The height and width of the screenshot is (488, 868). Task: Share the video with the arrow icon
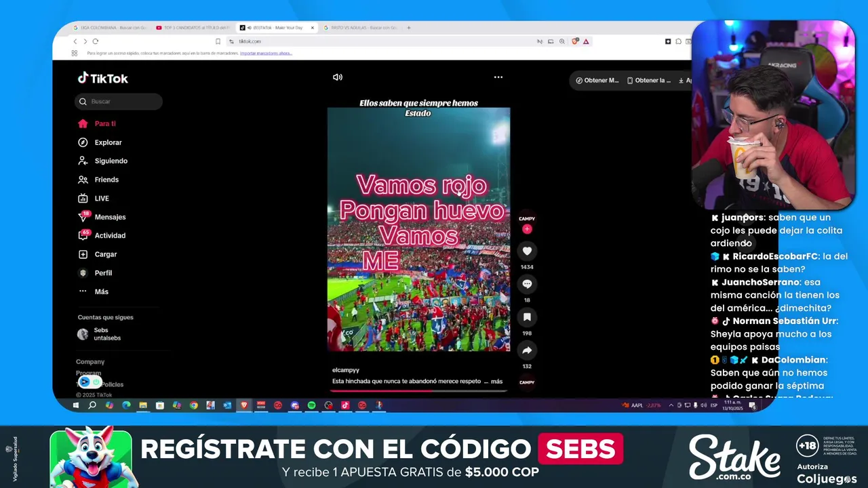(x=527, y=350)
